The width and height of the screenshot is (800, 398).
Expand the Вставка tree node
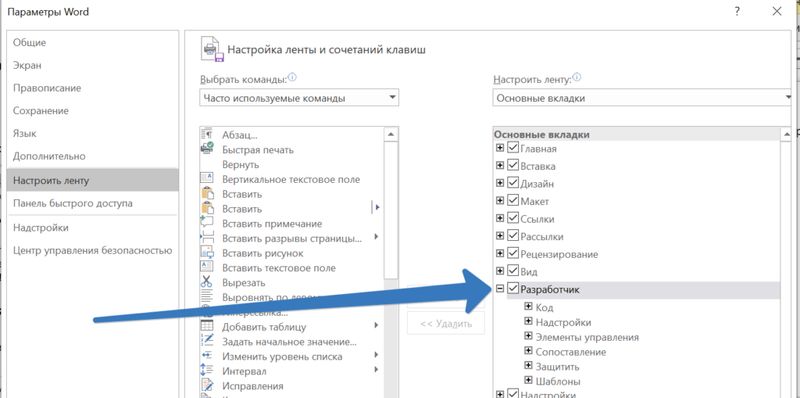[500, 166]
